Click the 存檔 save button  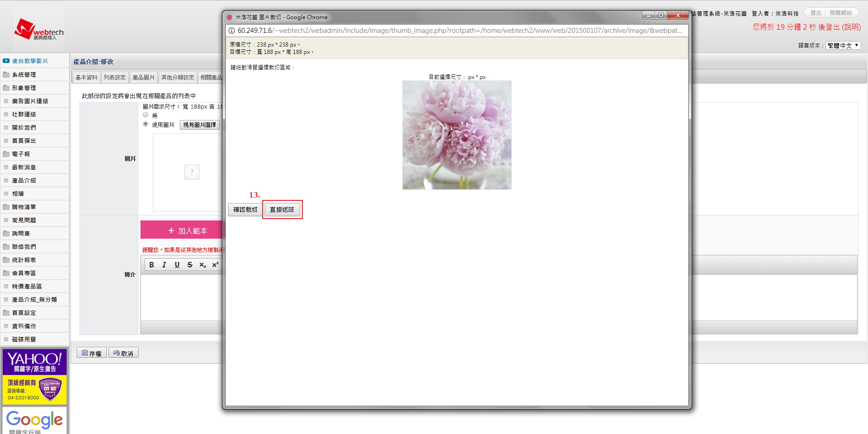(92, 353)
